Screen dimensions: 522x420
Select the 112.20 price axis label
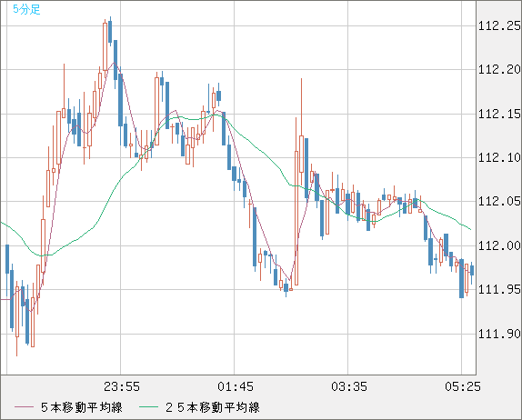499,70
